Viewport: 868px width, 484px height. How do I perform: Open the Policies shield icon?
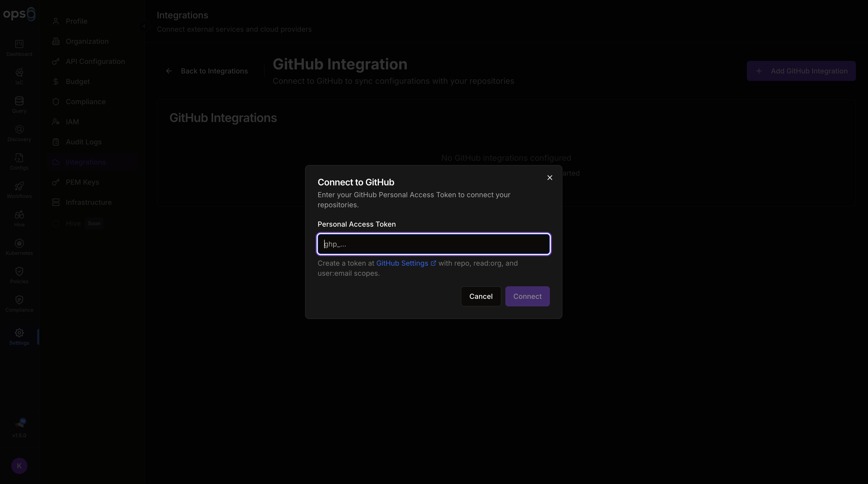pyautogui.click(x=19, y=275)
